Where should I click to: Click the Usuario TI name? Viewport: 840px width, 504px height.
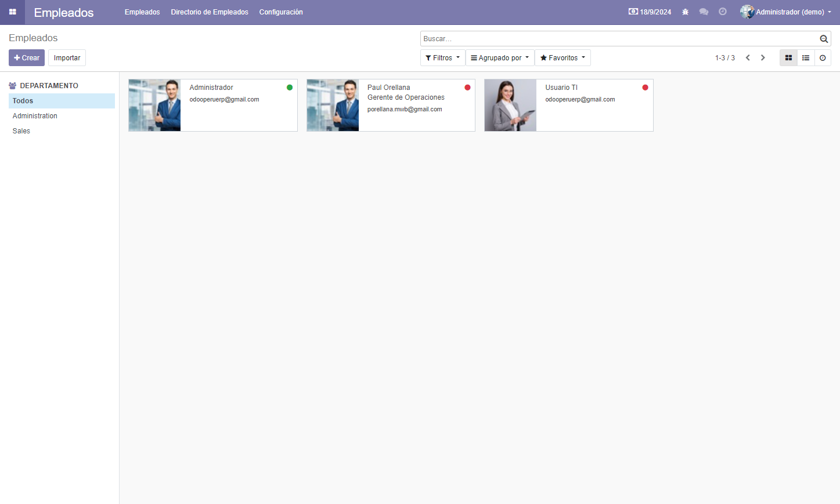tap(561, 88)
